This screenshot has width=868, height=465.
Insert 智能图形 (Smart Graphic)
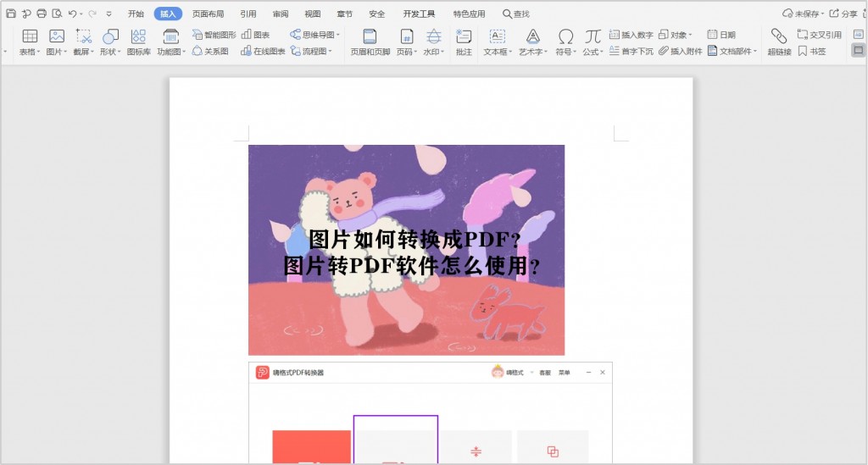(214, 34)
